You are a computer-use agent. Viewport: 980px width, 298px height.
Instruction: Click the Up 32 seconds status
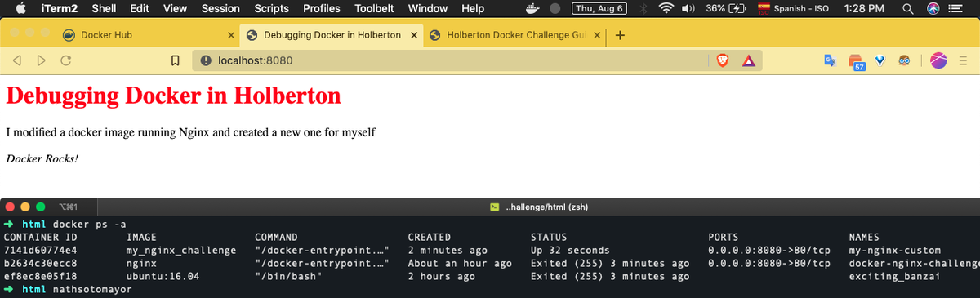point(570,250)
